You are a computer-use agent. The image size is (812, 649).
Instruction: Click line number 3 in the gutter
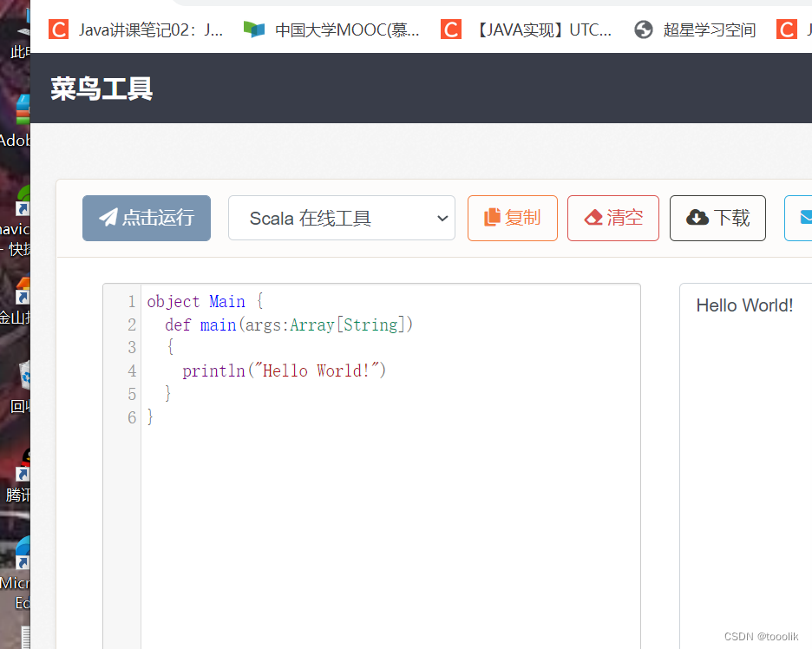pyautogui.click(x=132, y=348)
